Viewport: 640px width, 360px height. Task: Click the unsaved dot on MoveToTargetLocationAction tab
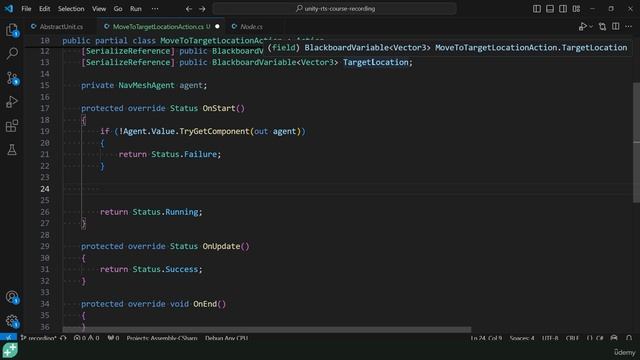pyautogui.click(x=217, y=27)
